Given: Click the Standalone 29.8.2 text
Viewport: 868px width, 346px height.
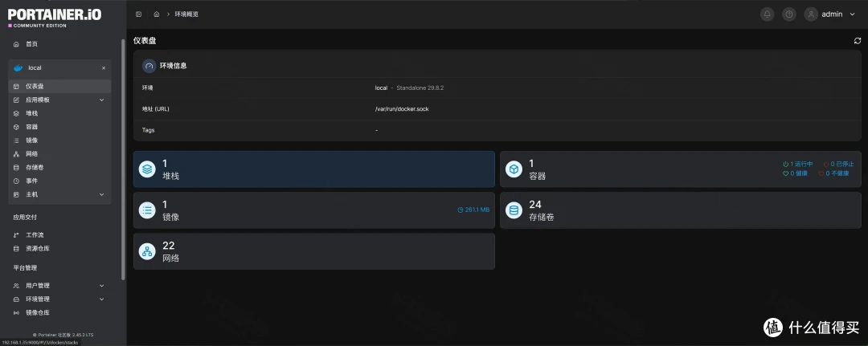Looking at the screenshot, I should tap(420, 88).
